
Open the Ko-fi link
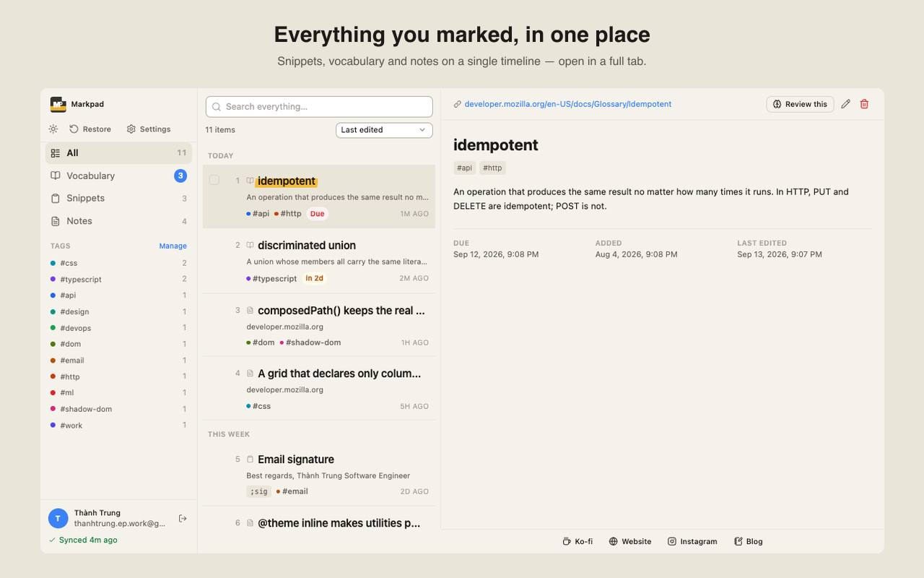point(577,541)
